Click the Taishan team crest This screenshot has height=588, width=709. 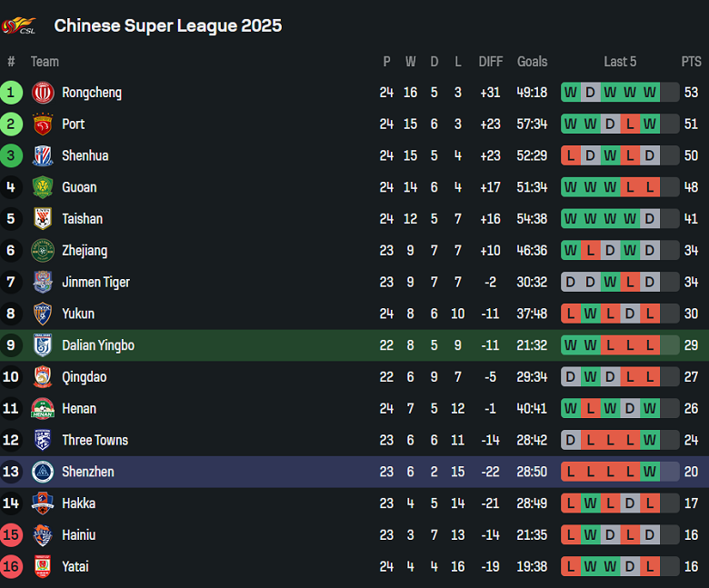(x=43, y=219)
